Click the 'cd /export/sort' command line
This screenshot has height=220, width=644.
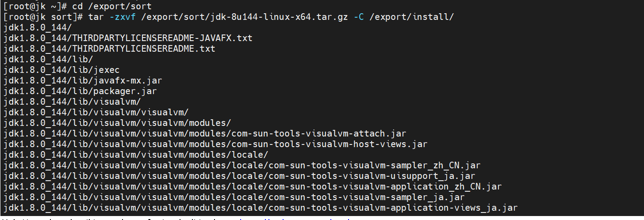pos(77,6)
